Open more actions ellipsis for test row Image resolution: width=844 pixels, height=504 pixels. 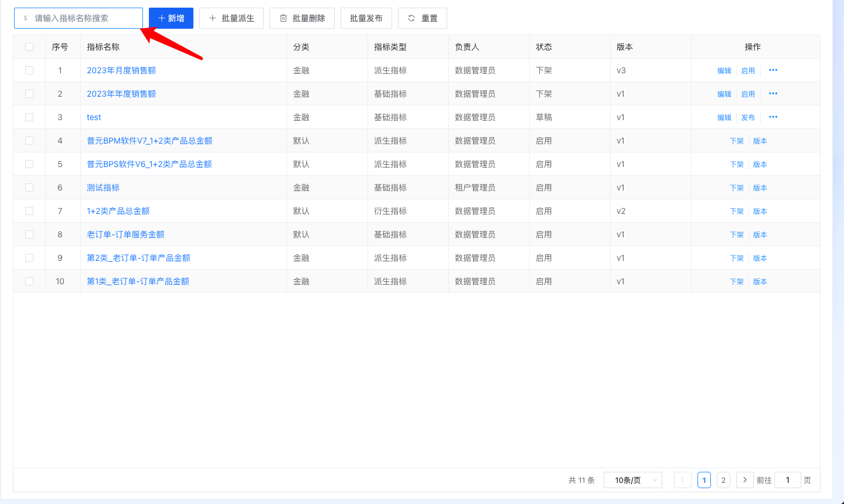pyautogui.click(x=773, y=117)
